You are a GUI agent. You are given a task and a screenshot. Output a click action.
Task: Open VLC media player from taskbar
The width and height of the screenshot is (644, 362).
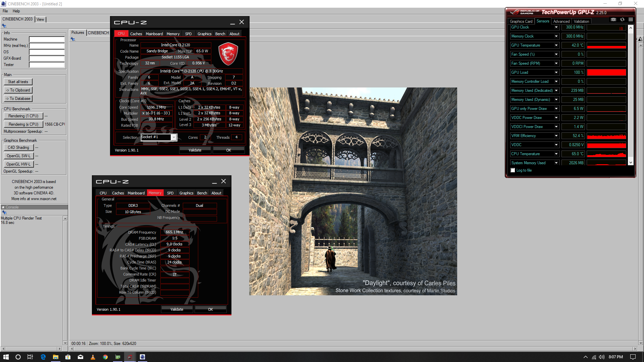(x=93, y=357)
